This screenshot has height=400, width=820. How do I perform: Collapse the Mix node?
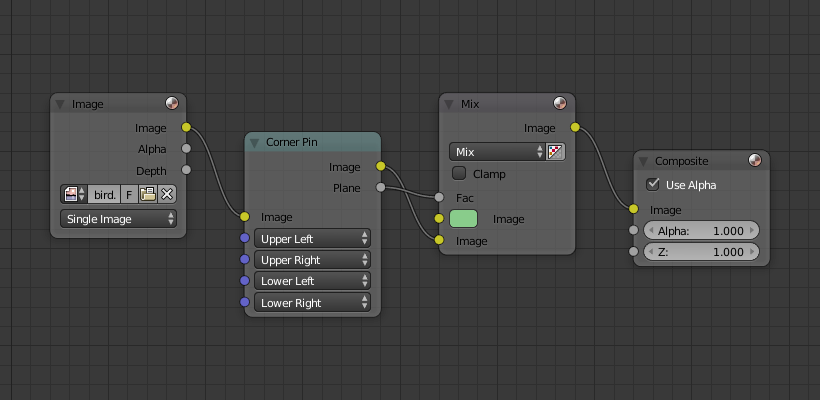click(449, 105)
